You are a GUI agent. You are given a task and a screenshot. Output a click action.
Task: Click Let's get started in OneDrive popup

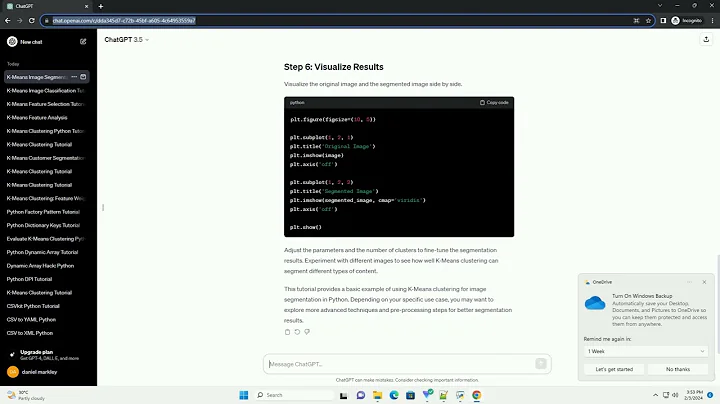click(x=614, y=369)
